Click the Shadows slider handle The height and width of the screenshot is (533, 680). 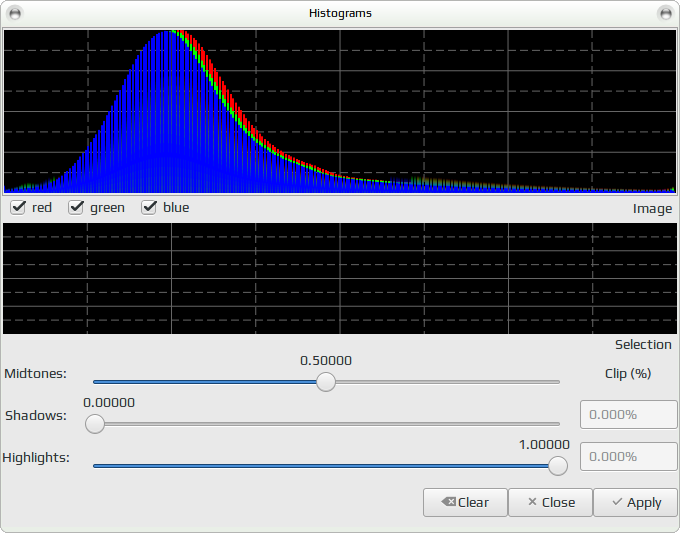[x=95, y=424]
